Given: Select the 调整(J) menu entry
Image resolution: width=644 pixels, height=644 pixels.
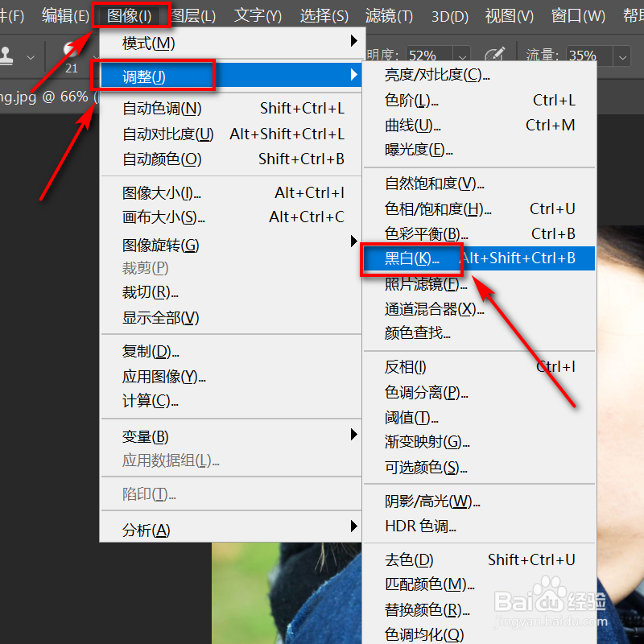Looking at the screenshot, I should (x=231, y=76).
